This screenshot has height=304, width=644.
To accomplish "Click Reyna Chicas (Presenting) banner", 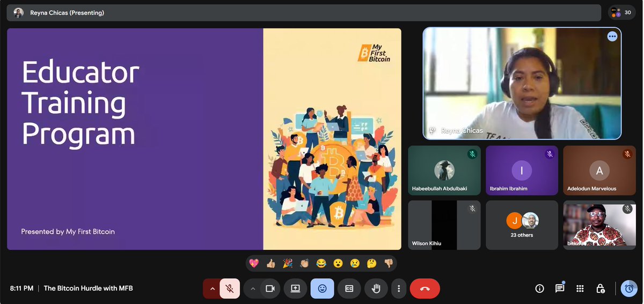I will pos(304,12).
